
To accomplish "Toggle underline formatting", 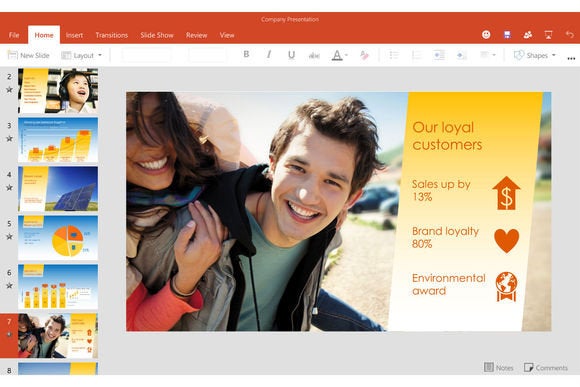I will (x=291, y=55).
